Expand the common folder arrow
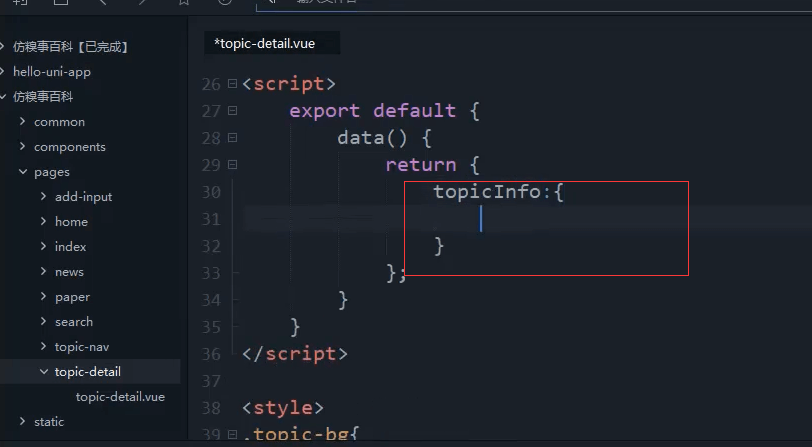 22,121
